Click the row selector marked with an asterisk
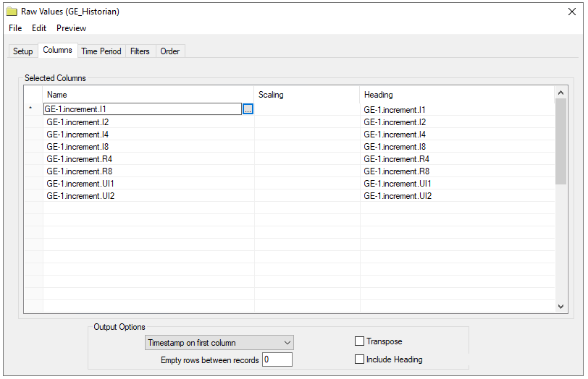588x379 pixels. pos(34,109)
